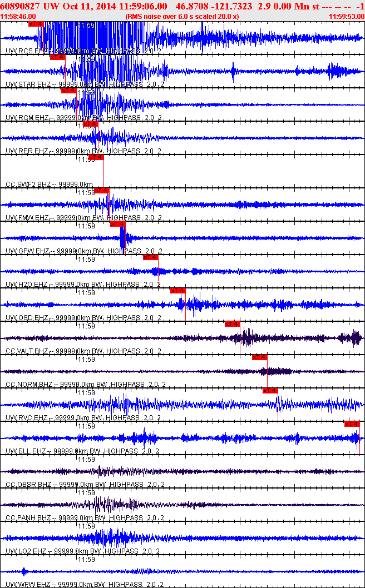Select the xT 4 pick flag on RER trace

pos(90,124)
